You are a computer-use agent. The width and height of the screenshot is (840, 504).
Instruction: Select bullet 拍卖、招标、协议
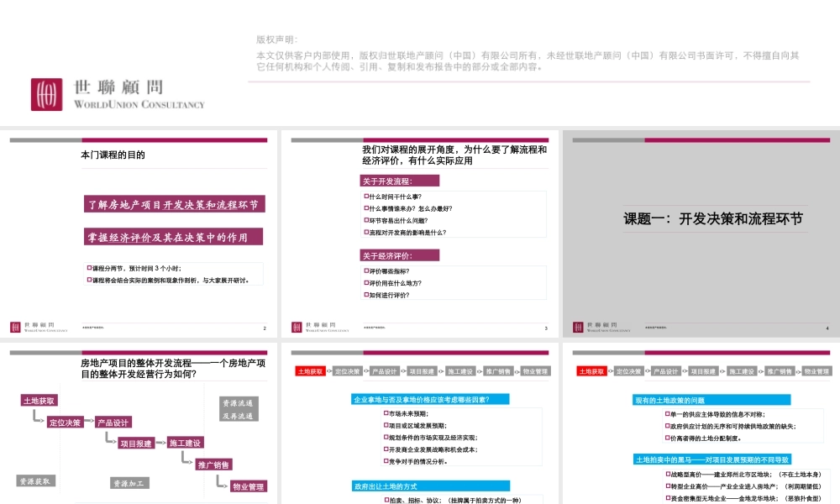coord(453,500)
